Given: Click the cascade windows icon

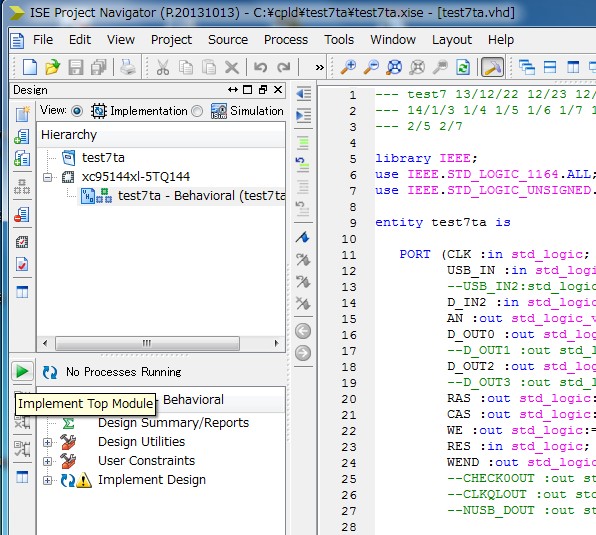Looking at the screenshot, I should (x=527, y=68).
